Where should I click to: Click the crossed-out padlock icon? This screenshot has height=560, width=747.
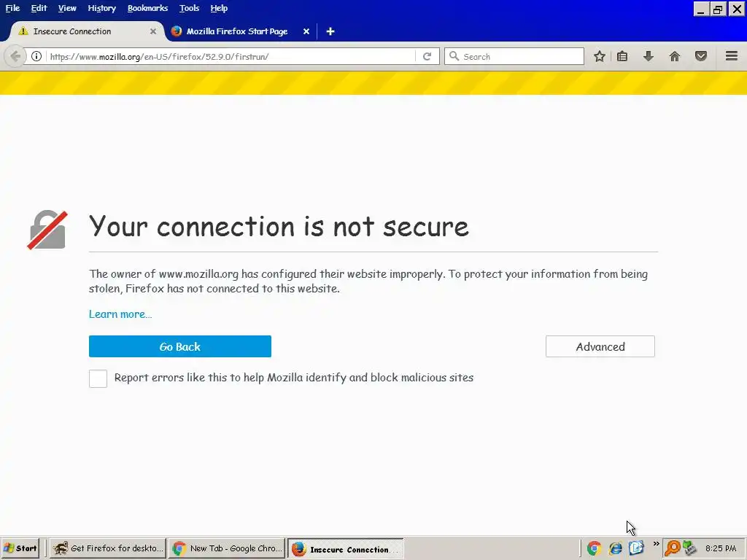click(47, 230)
